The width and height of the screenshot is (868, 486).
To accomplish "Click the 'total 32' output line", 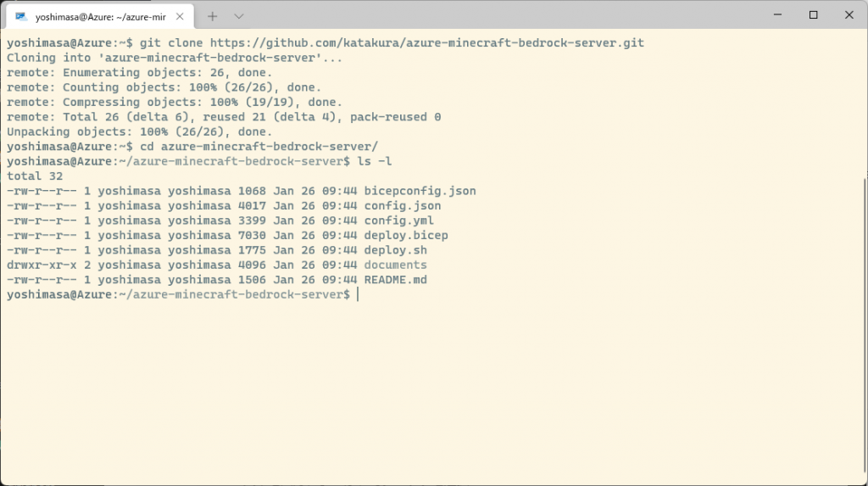I will click(35, 176).
